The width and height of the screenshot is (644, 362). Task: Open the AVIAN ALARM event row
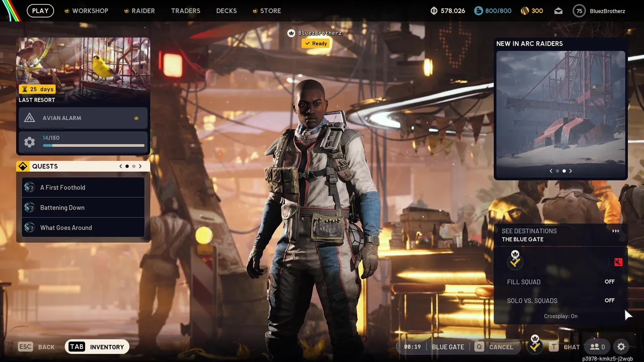(83, 118)
